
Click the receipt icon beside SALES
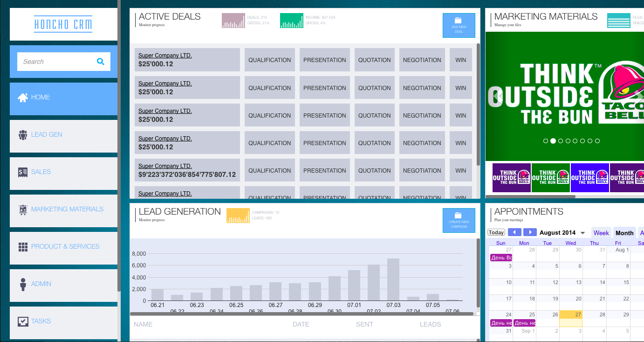[23, 172]
